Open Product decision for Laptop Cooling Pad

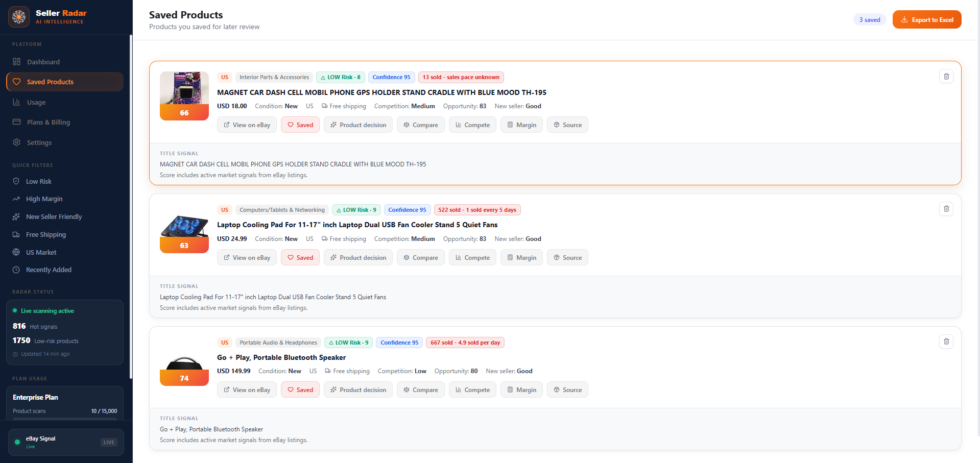(x=358, y=257)
